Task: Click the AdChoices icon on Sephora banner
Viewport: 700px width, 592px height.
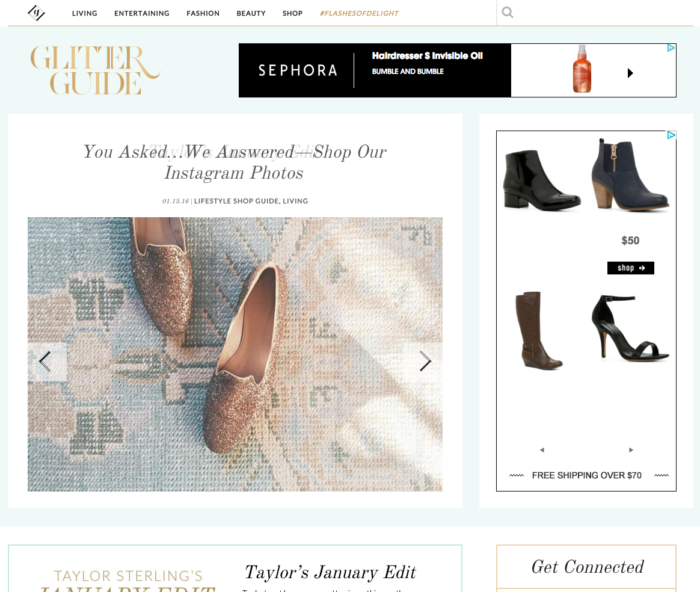Action: coord(671,48)
